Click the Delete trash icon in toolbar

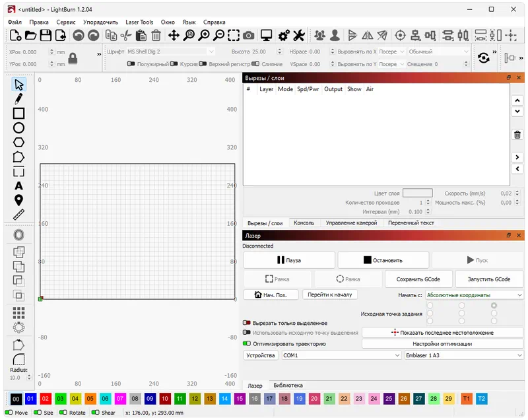[156, 35]
